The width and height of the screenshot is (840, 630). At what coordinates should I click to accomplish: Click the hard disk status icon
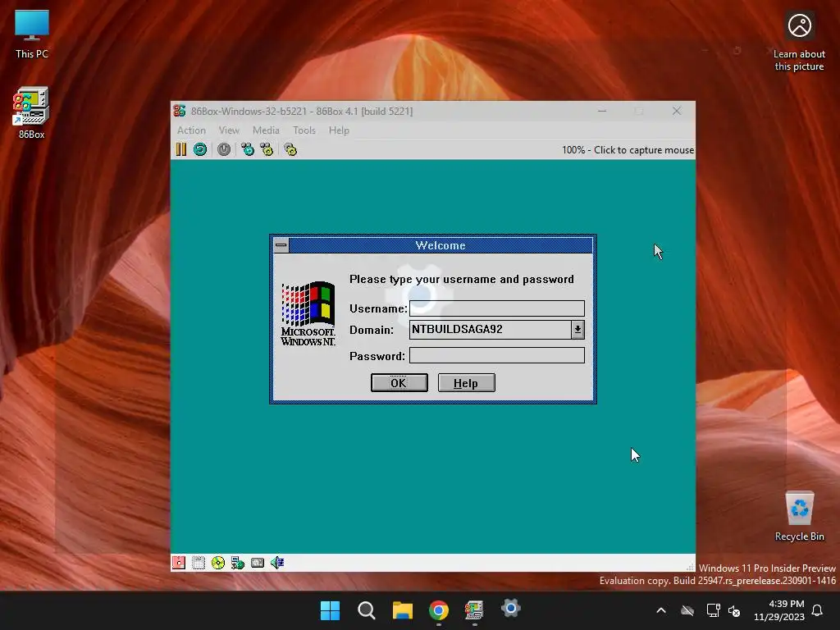[258, 563]
